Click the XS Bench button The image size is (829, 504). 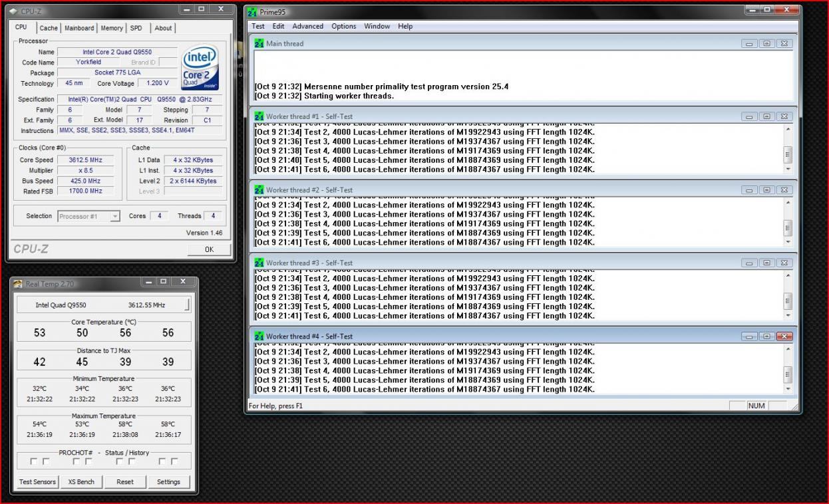click(x=81, y=482)
